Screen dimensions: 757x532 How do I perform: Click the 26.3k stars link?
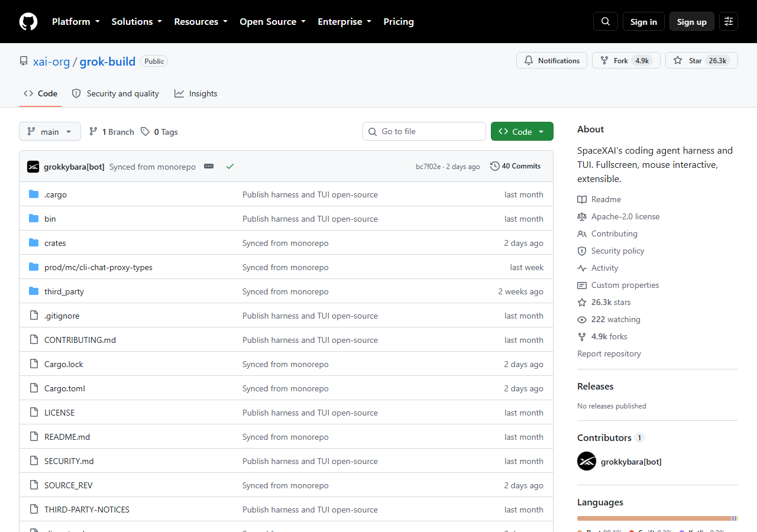pos(611,302)
